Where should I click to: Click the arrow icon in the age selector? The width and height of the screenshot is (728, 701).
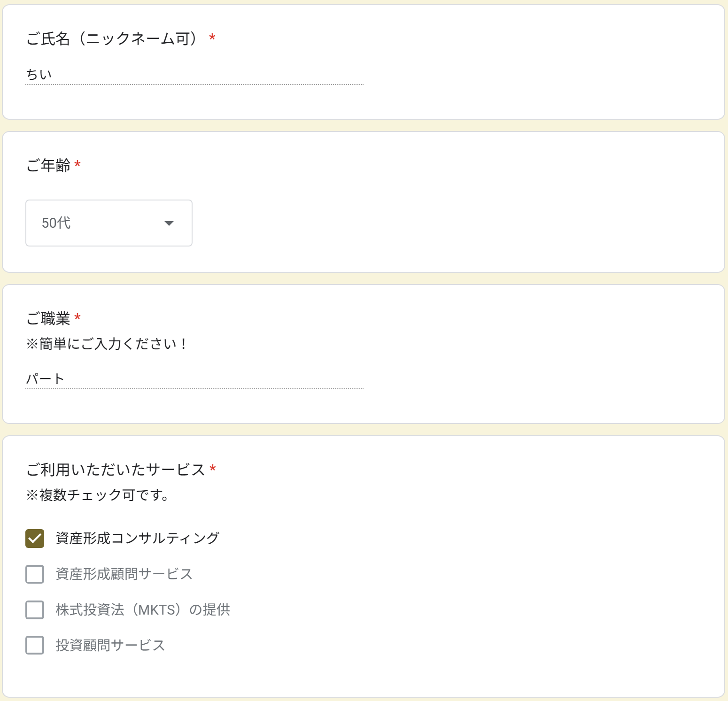click(x=169, y=223)
